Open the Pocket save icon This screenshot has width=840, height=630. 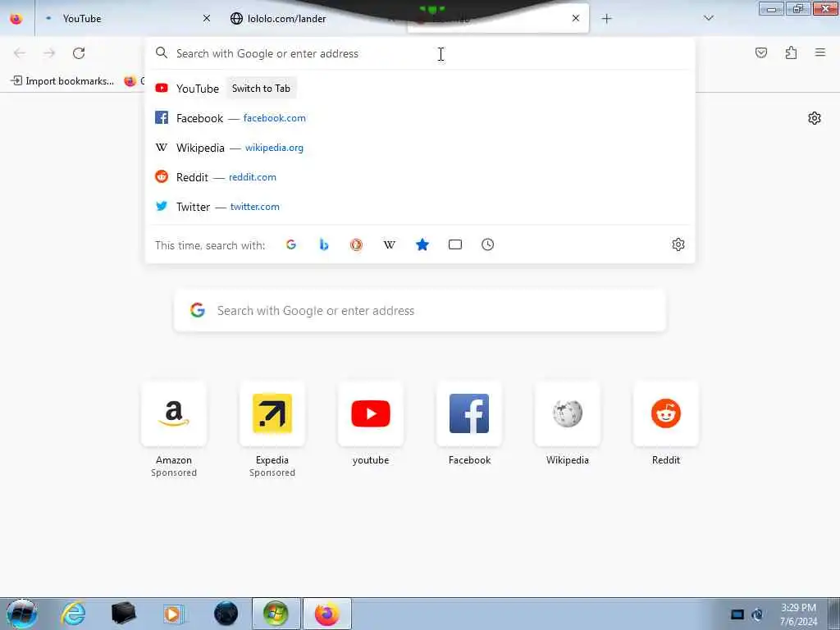[761, 52]
